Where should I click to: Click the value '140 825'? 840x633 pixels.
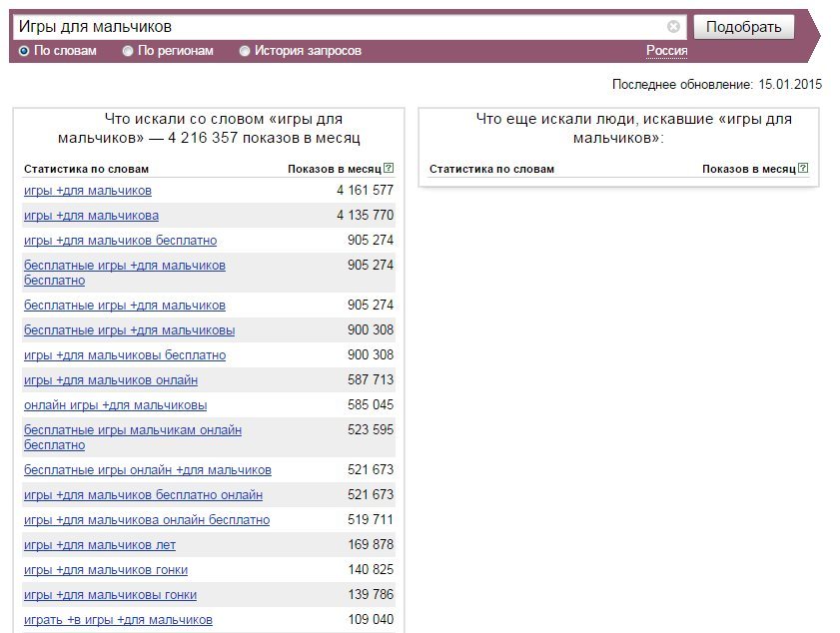coord(371,569)
